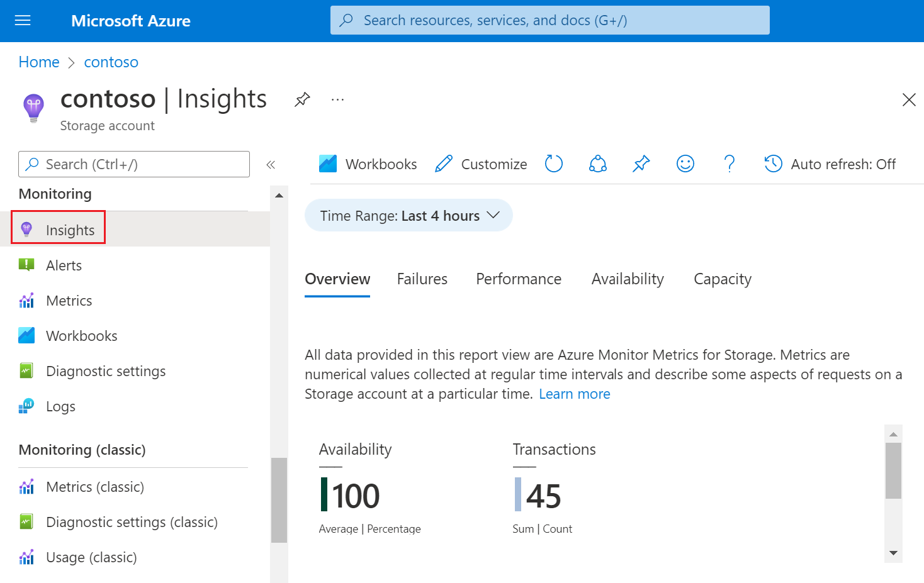Go to the Home breadcrumb
Screen dimensions: 924x583
coord(39,62)
